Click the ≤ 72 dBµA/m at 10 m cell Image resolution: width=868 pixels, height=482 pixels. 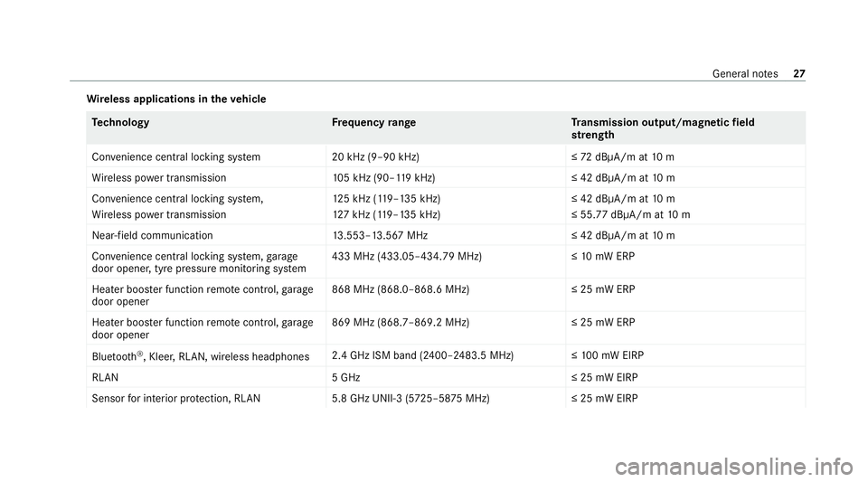(x=623, y=156)
